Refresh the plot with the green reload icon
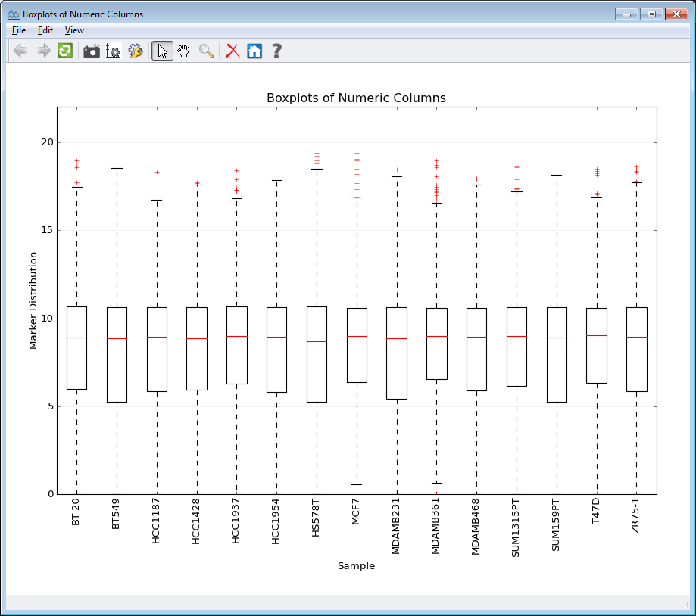 point(64,51)
